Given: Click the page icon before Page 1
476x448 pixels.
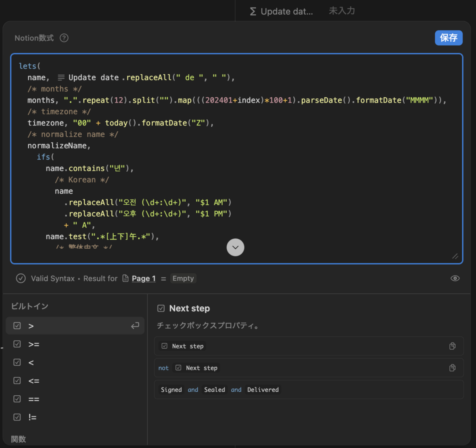Looking at the screenshot, I should (125, 278).
